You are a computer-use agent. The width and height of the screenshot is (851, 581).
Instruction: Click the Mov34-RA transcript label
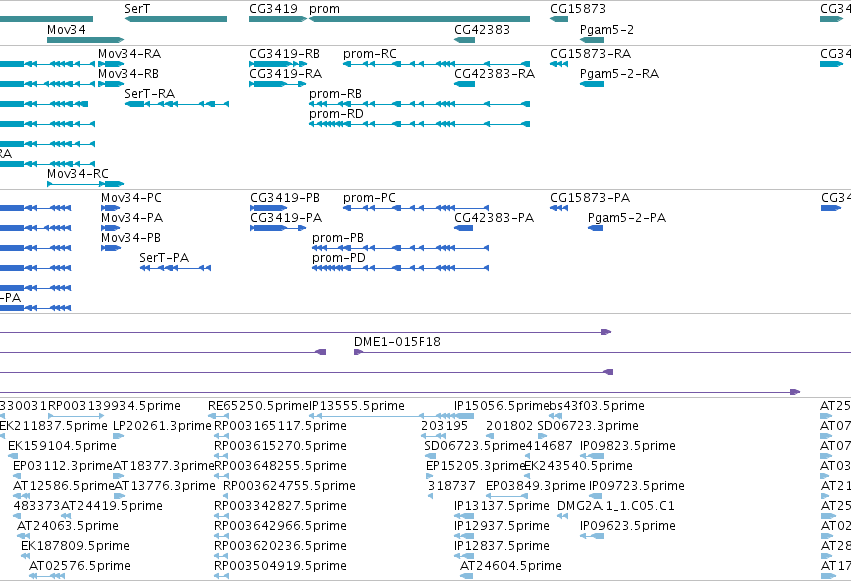(x=129, y=54)
